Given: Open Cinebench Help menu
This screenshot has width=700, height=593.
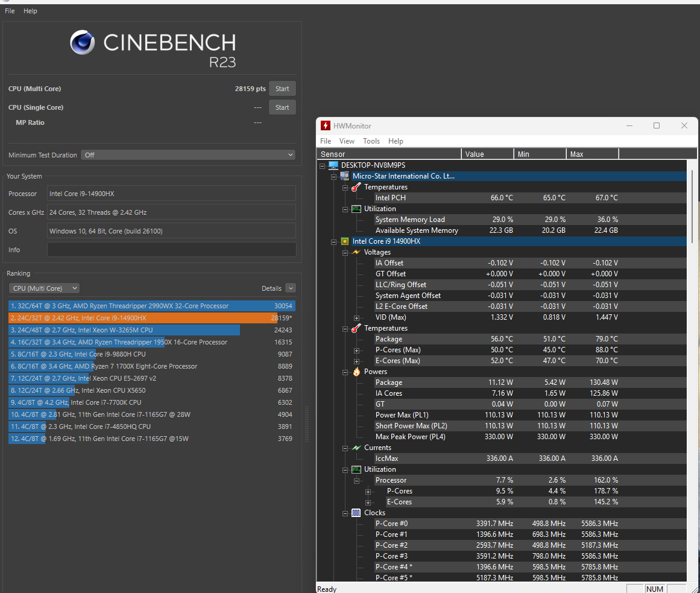Looking at the screenshot, I should pos(30,11).
